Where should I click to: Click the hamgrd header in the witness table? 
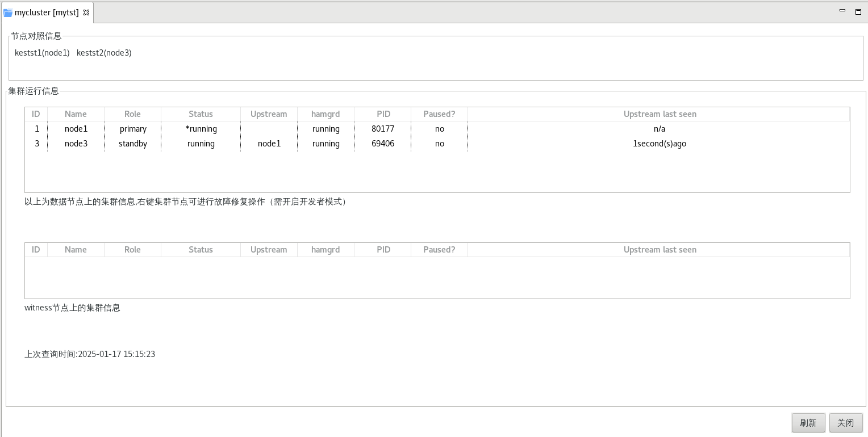coord(325,250)
